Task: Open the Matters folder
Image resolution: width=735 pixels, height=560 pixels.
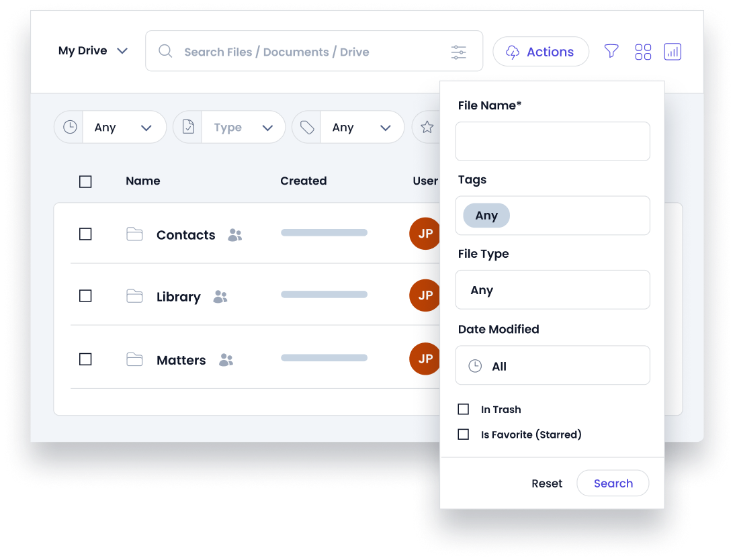Action: coord(181,361)
